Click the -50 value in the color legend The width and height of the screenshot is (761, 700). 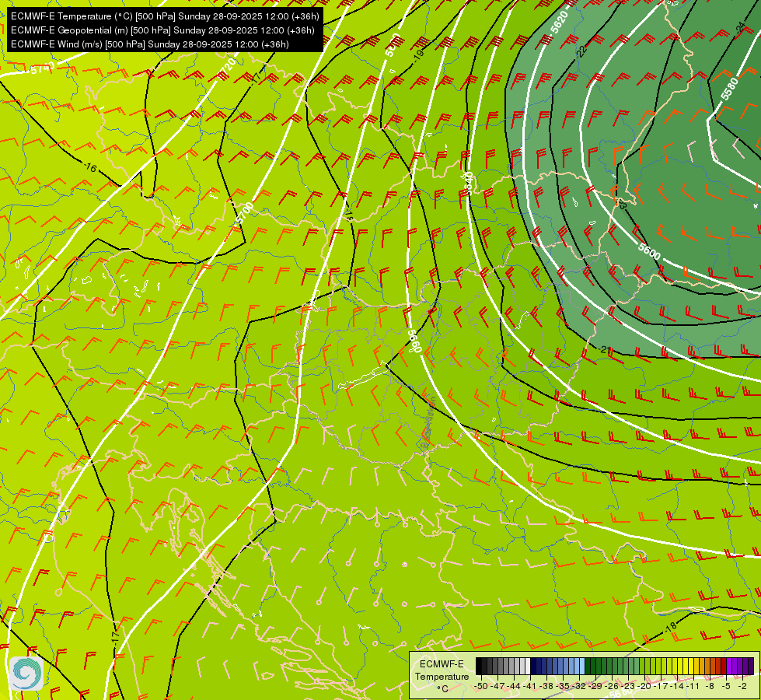[480, 686]
